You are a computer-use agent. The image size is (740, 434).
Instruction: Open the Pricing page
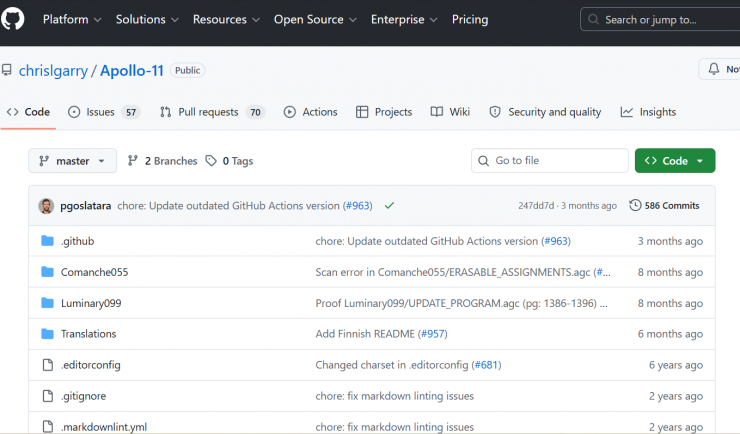[470, 19]
